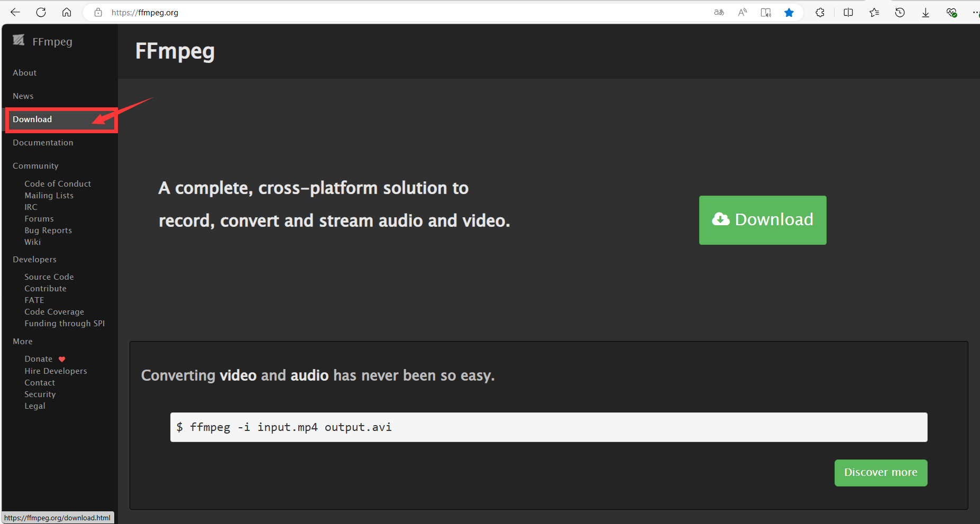
Task: Open the News section
Action: pyautogui.click(x=23, y=96)
